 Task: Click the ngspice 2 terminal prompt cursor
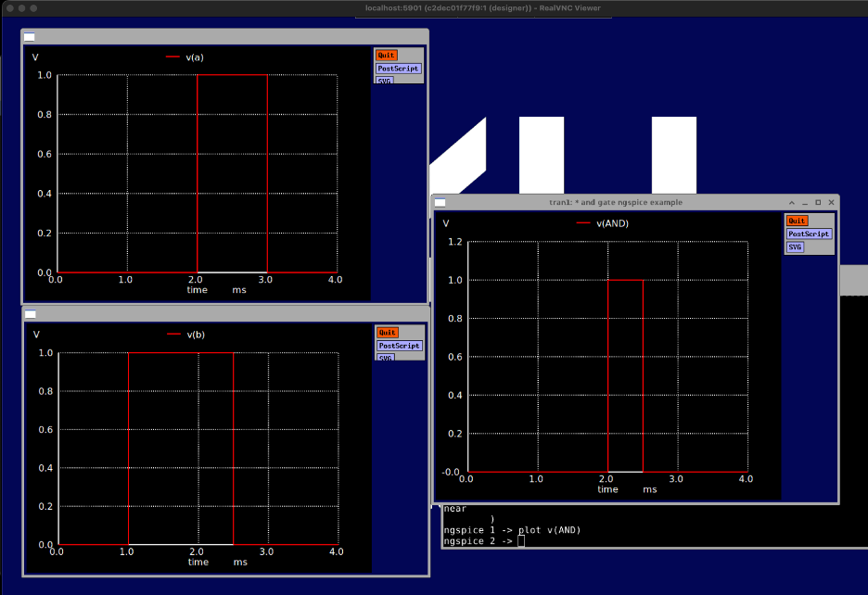coord(521,541)
